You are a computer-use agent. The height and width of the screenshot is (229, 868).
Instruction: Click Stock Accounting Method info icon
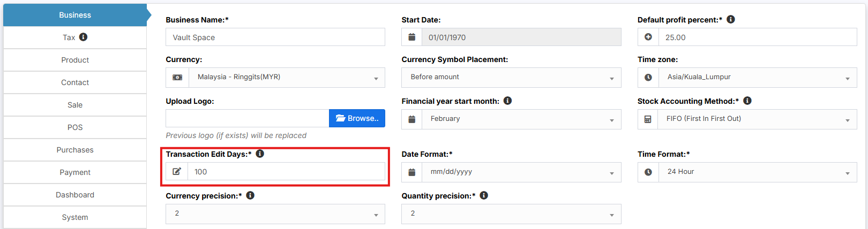pyautogui.click(x=747, y=101)
